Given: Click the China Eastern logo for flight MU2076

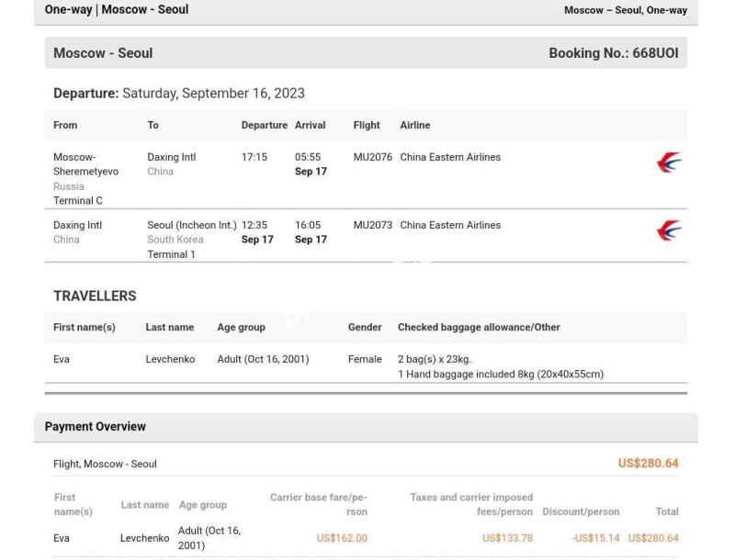Looking at the screenshot, I should click(x=669, y=162).
